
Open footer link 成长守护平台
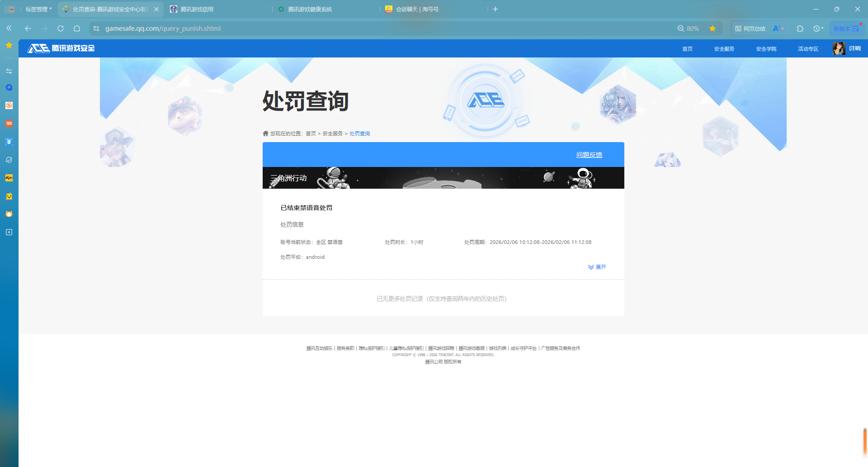(524, 348)
